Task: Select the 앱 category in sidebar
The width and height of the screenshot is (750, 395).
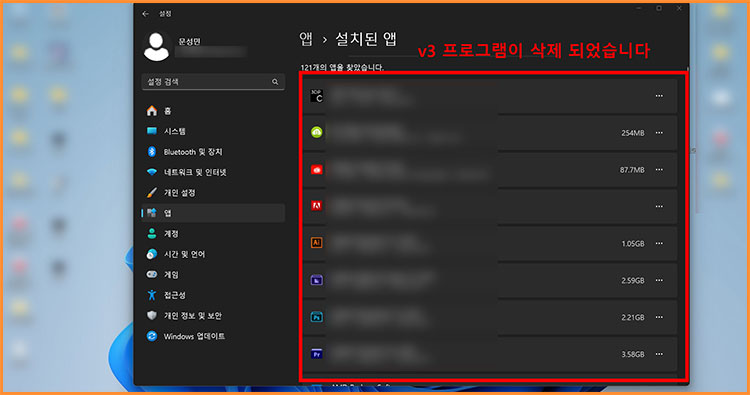Action: click(213, 213)
